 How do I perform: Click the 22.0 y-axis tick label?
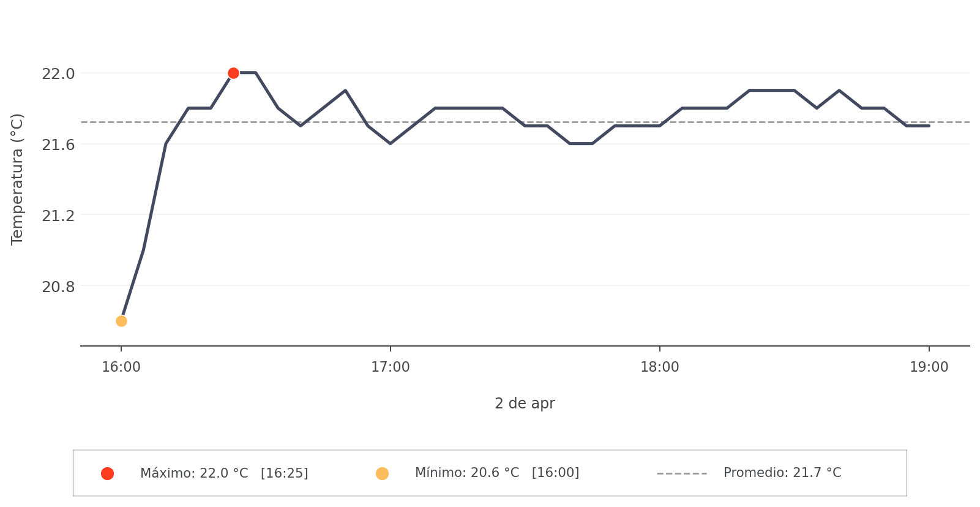click(x=58, y=74)
